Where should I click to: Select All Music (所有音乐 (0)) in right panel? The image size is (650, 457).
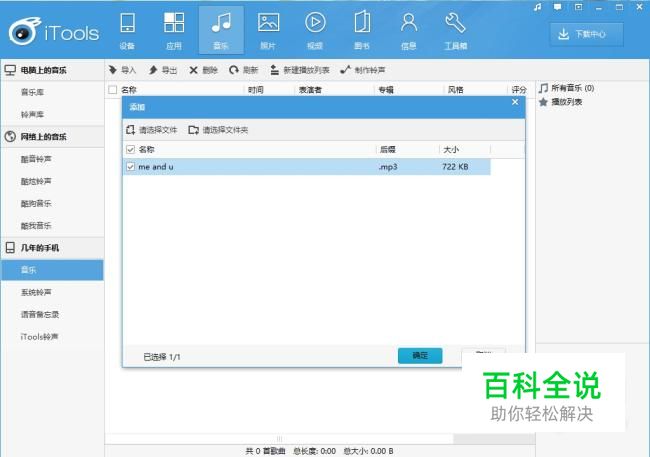567,88
